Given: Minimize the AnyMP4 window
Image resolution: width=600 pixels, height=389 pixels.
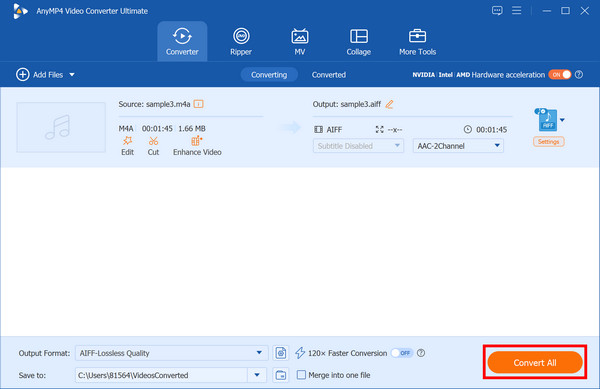Looking at the screenshot, I should (x=547, y=11).
